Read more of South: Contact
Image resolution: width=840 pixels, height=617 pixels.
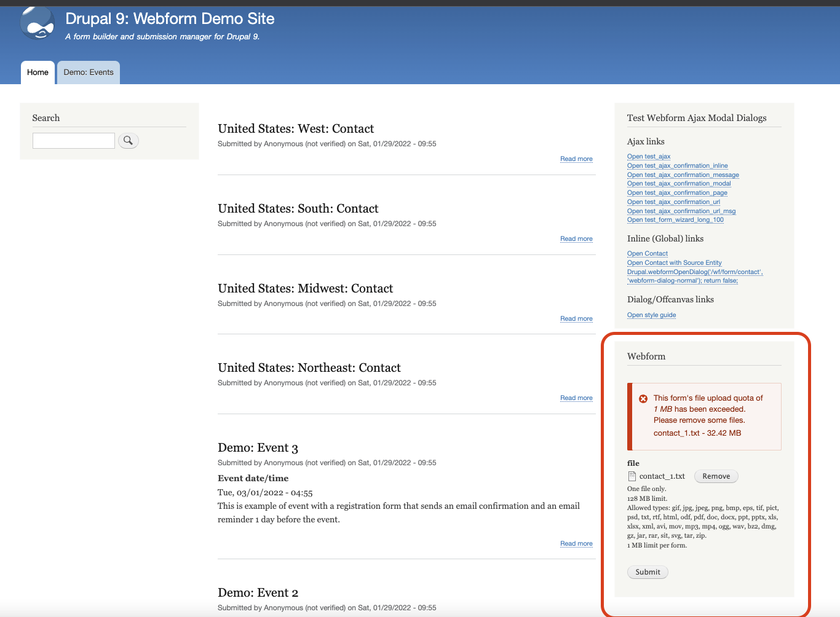pos(576,239)
